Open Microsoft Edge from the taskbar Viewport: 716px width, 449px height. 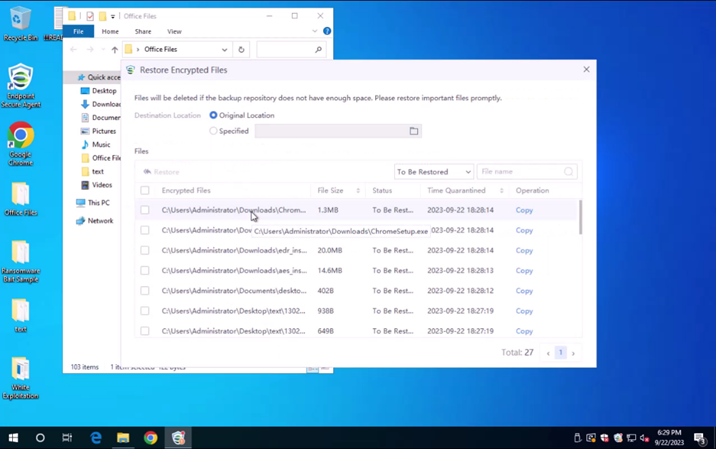[x=96, y=438]
